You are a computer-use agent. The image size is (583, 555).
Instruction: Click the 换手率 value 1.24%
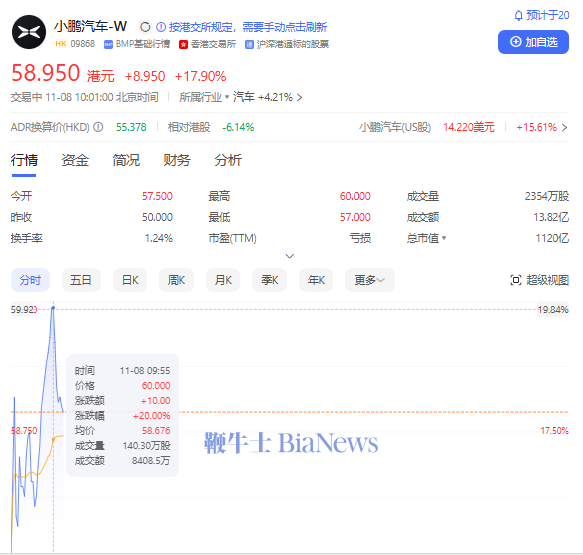(159, 238)
